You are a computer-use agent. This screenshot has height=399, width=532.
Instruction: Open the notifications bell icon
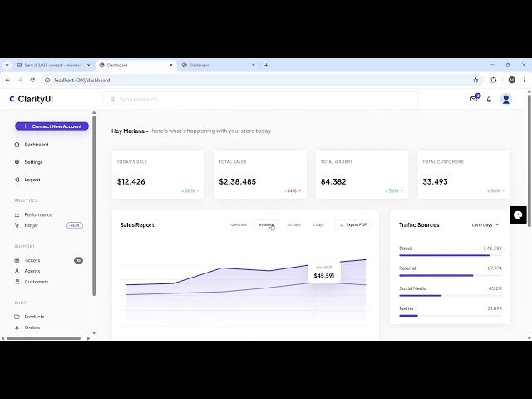[489, 100]
